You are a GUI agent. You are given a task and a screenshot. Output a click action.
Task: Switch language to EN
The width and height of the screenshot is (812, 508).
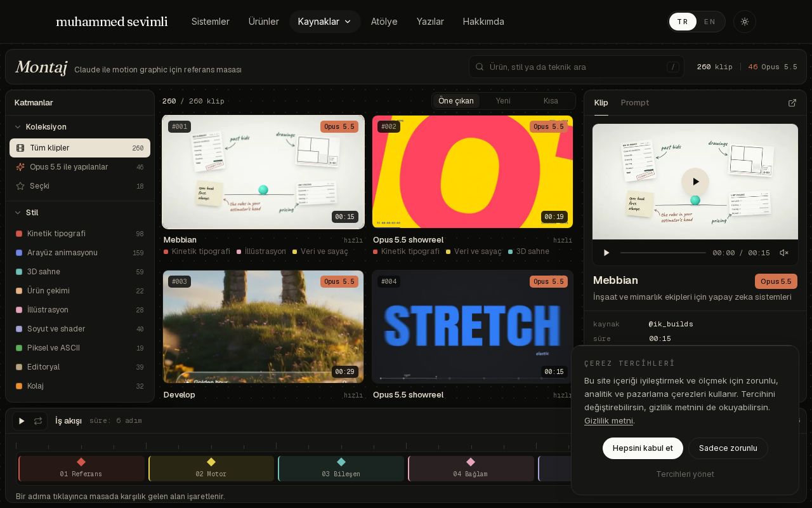(x=710, y=22)
